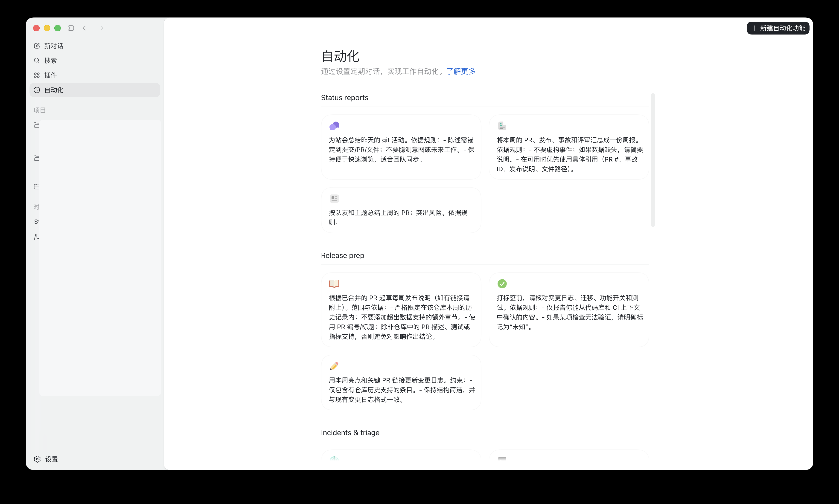Click the pencil-square icon next to 新对话
Screen dimensions: 839x504
pyautogui.click(x=37, y=46)
